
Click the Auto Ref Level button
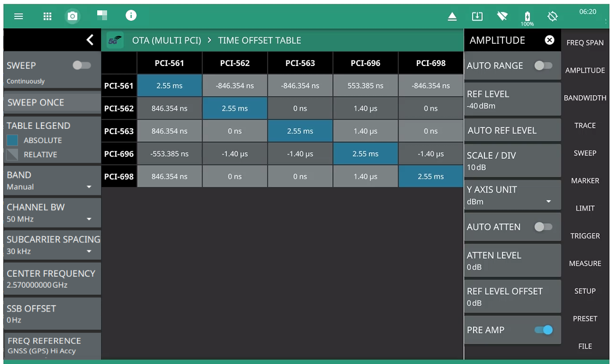[512, 130]
